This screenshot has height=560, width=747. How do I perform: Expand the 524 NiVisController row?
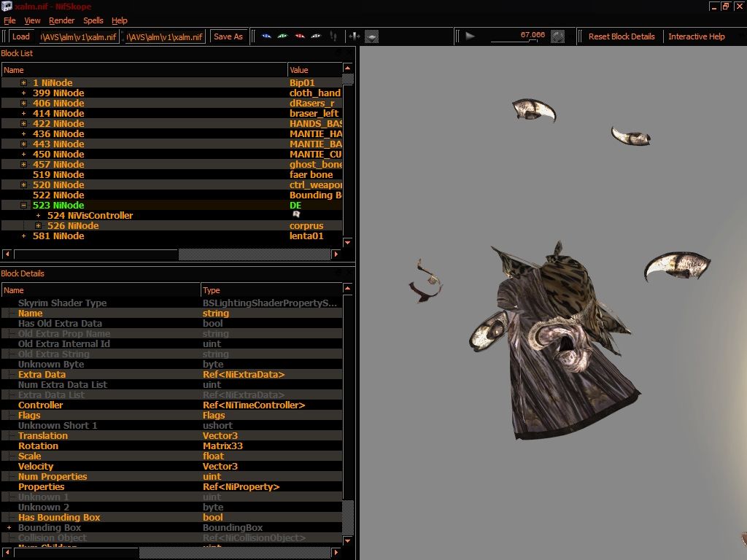click(x=38, y=216)
